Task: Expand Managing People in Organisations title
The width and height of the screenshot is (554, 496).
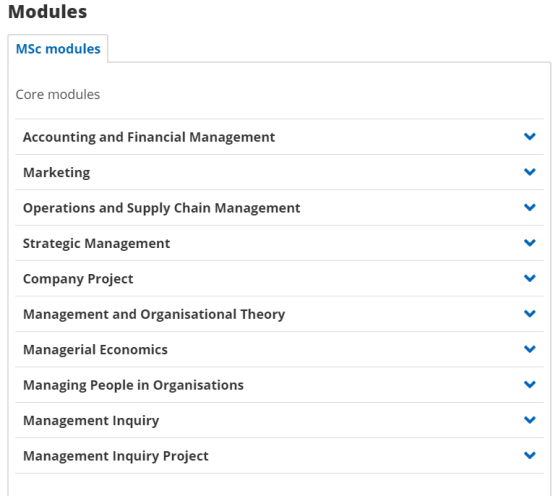Action: coord(133,385)
